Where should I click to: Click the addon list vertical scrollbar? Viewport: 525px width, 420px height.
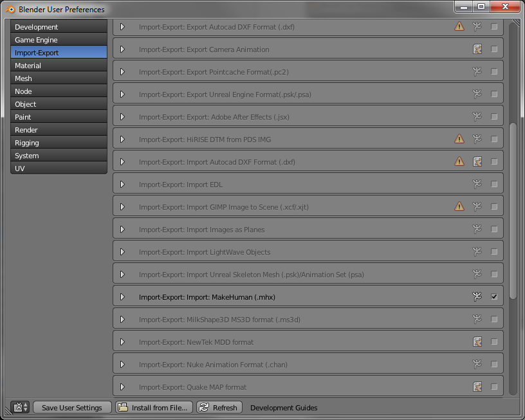(513, 211)
